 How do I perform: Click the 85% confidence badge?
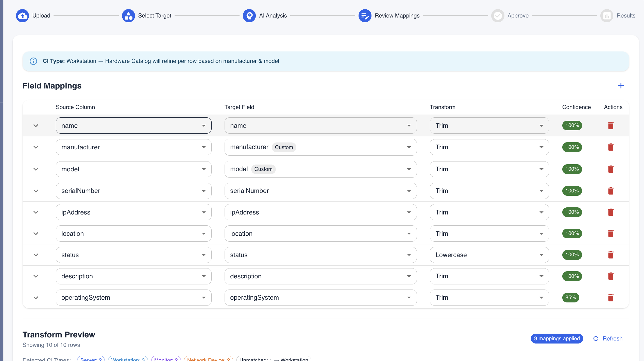click(570, 298)
